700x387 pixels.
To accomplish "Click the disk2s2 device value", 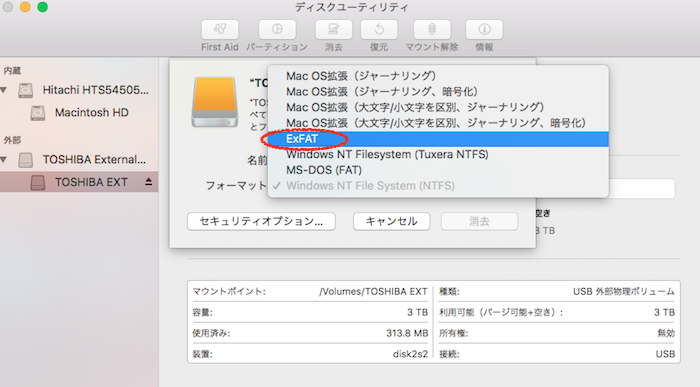I will [410, 354].
